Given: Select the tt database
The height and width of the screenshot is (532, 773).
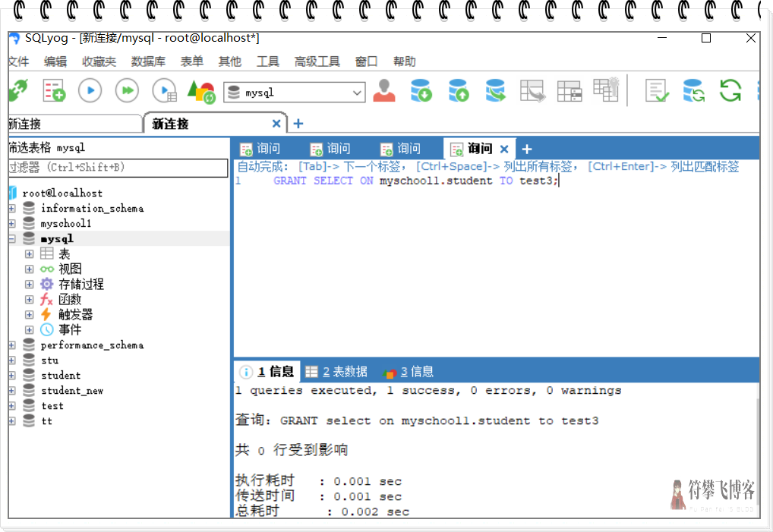Looking at the screenshot, I should click(x=47, y=421).
